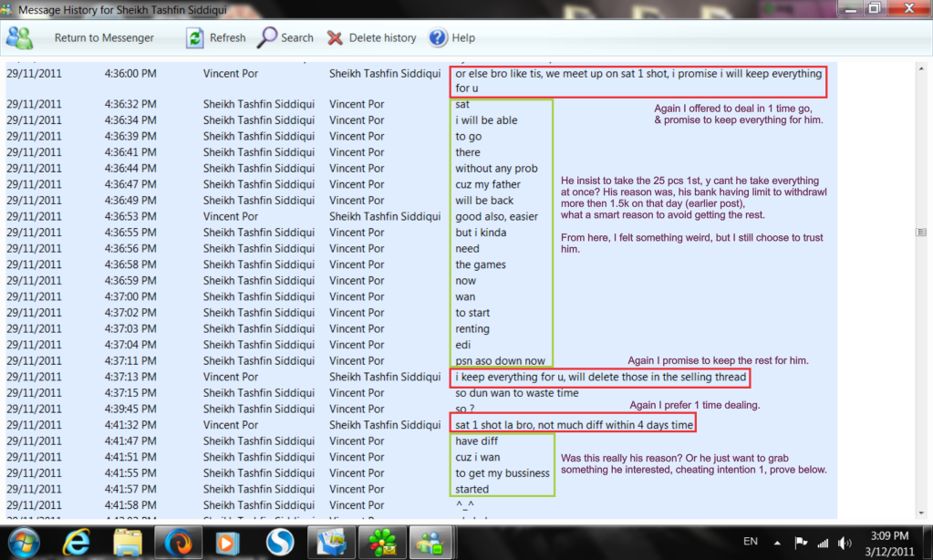Image resolution: width=933 pixels, height=560 pixels.
Task: Open Windows Explorer folder icon
Action: coord(128,543)
